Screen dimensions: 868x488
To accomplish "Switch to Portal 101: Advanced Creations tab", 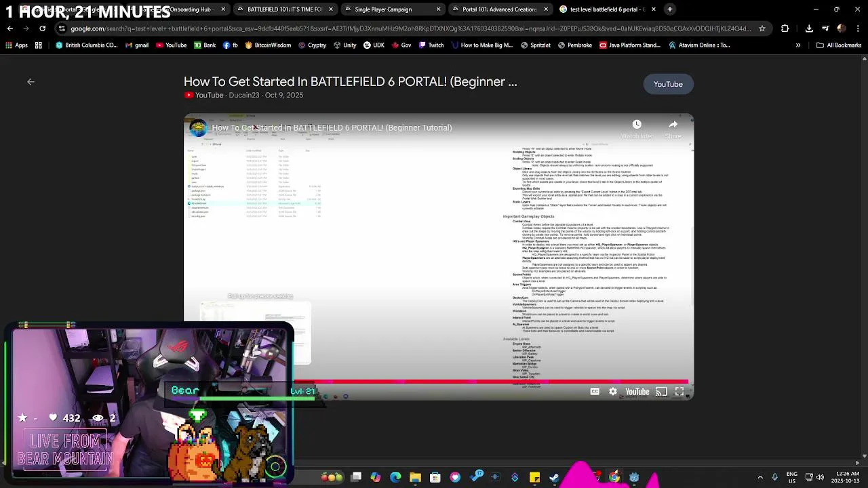I will [x=499, y=9].
